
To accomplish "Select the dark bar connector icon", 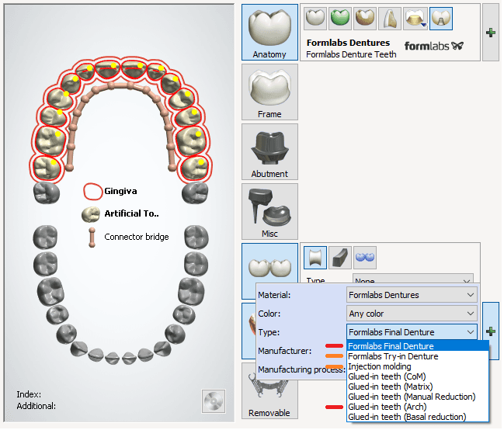I will [339, 257].
